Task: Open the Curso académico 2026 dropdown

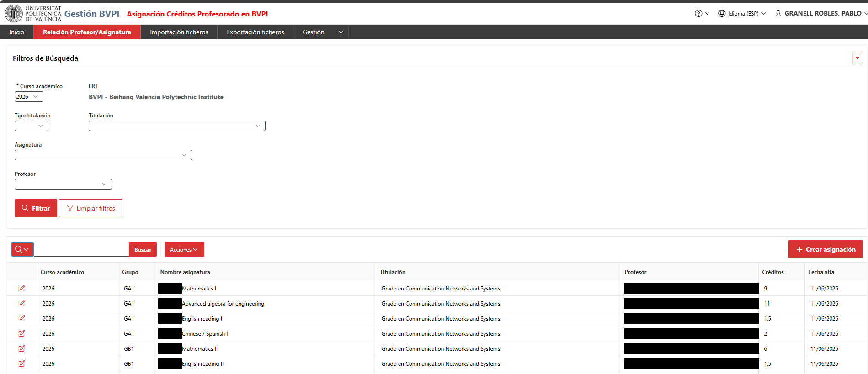Action: tap(29, 97)
